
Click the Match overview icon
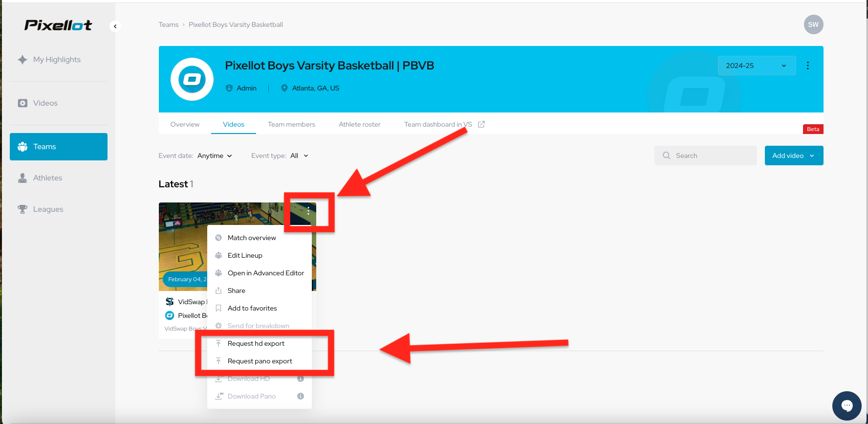218,238
